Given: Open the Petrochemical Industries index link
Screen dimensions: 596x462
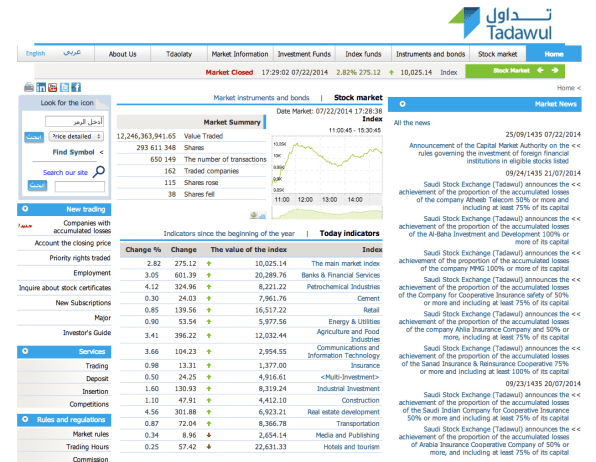Looking at the screenshot, I should 343,287.
